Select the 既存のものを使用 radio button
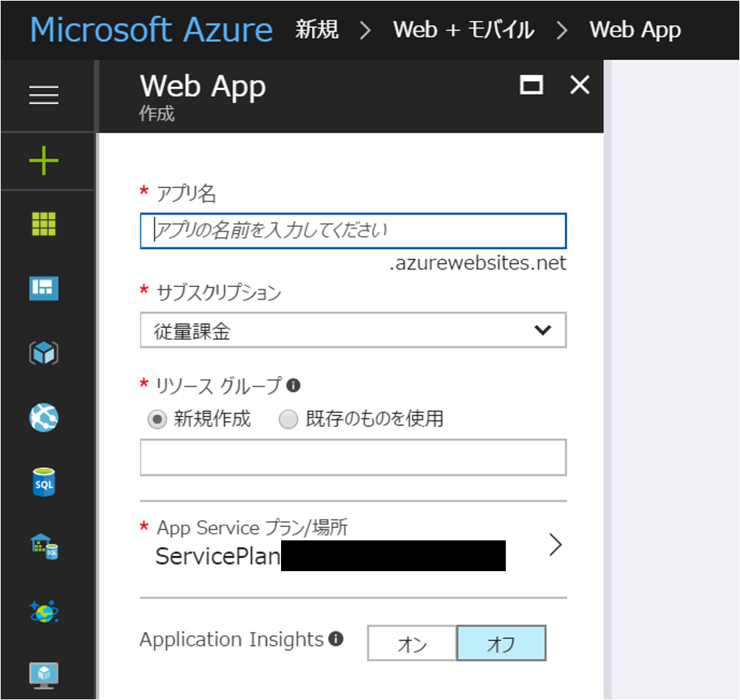This screenshot has height=700, width=740. tap(288, 419)
